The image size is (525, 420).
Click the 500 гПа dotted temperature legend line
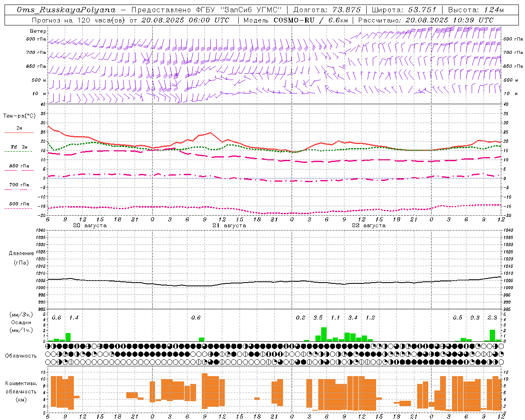[x=18, y=208]
